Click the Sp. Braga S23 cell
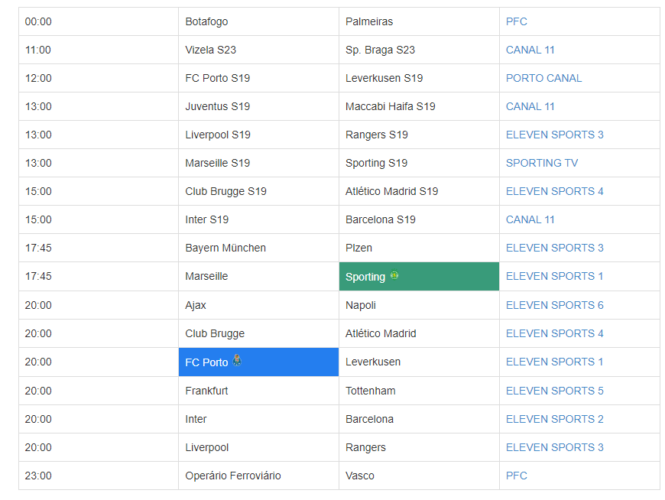 [x=419, y=50]
